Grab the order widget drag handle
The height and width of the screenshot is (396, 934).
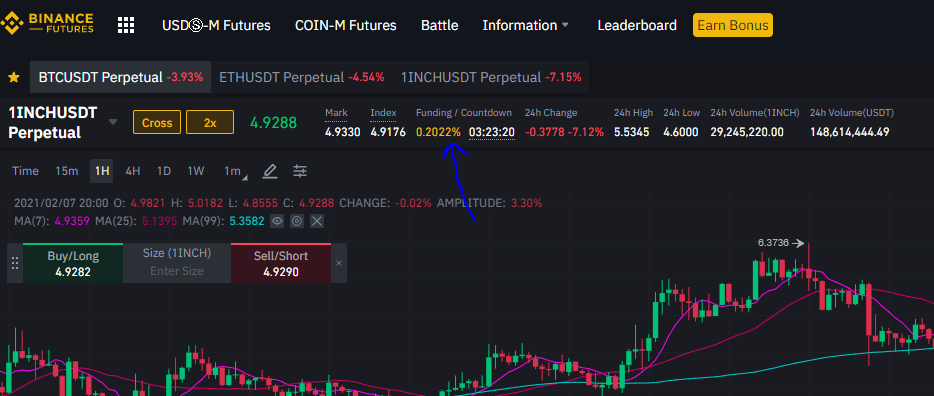point(15,263)
